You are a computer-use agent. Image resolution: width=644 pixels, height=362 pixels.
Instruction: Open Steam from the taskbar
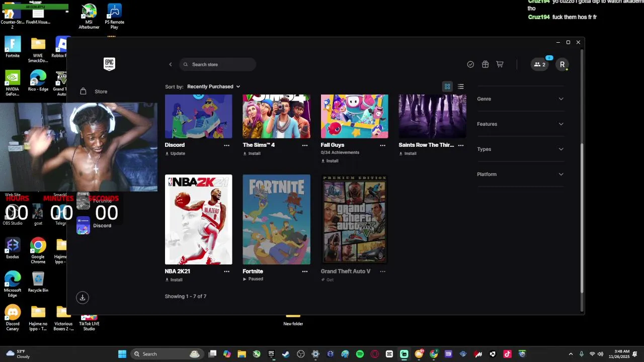[x=286, y=354]
